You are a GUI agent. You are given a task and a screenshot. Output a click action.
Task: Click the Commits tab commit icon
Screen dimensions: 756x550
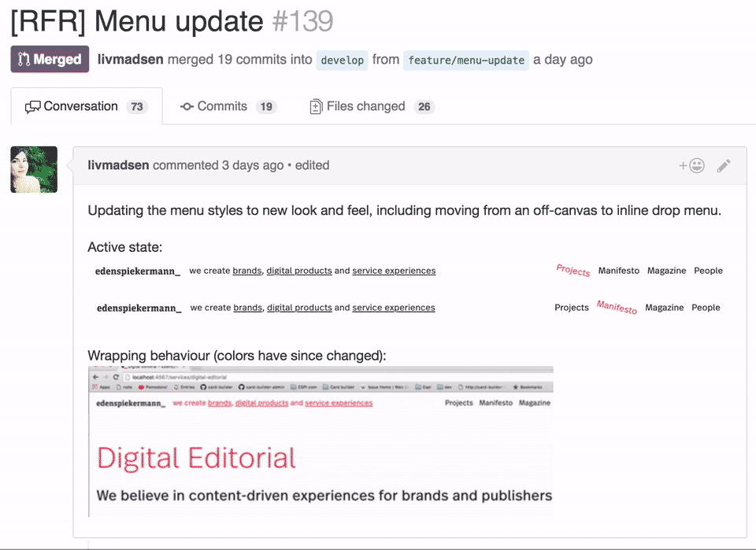point(187,107)
